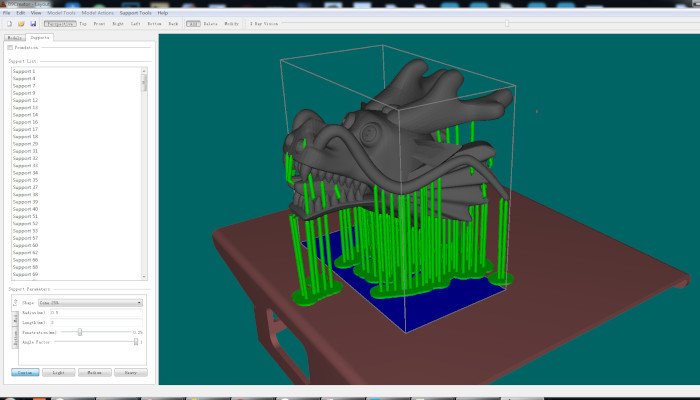
Task: Switch to Right view
Action: (x=118, y=24)
